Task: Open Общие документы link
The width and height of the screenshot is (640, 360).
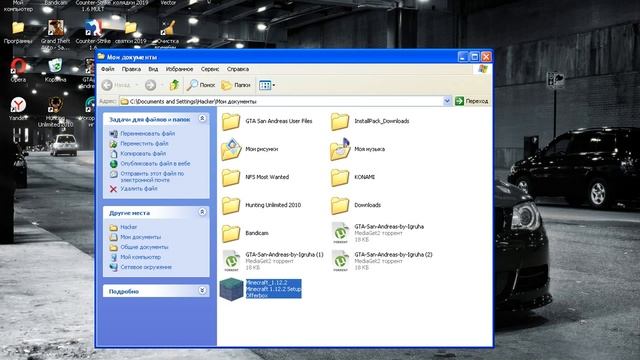Action: point(144,247)
